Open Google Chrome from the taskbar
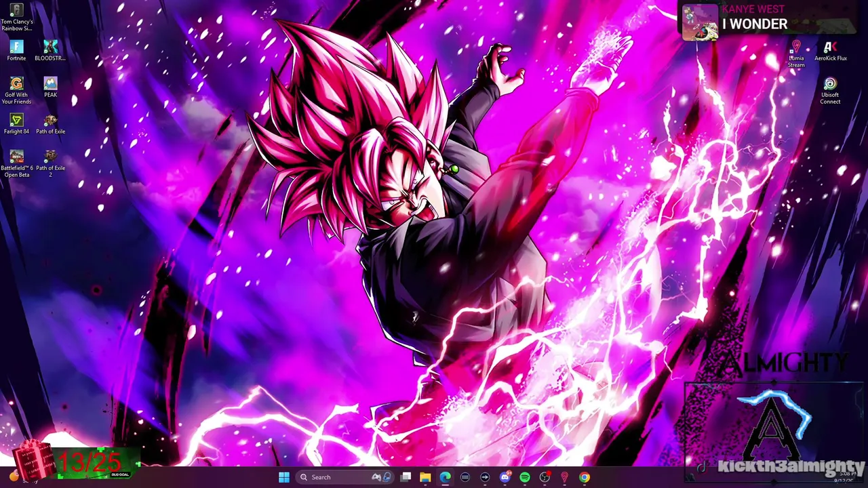 (584, 477)
